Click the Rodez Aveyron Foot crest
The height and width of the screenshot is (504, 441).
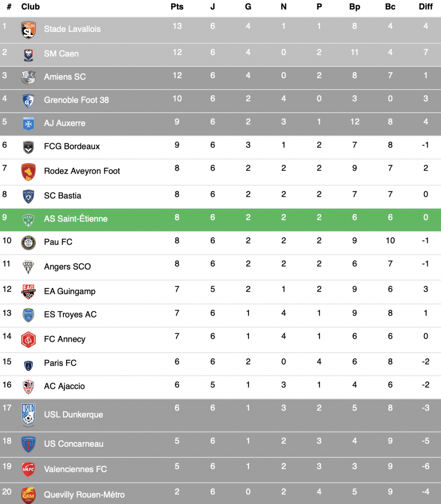coord(28,172)
